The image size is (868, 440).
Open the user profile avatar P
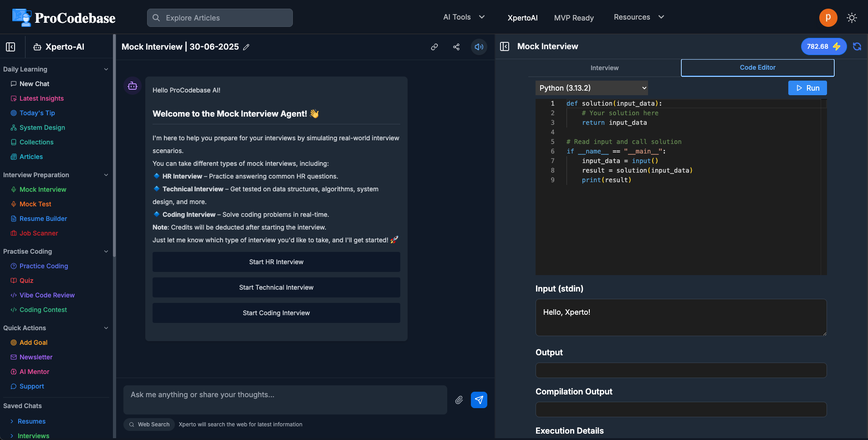tap(828, 18)
